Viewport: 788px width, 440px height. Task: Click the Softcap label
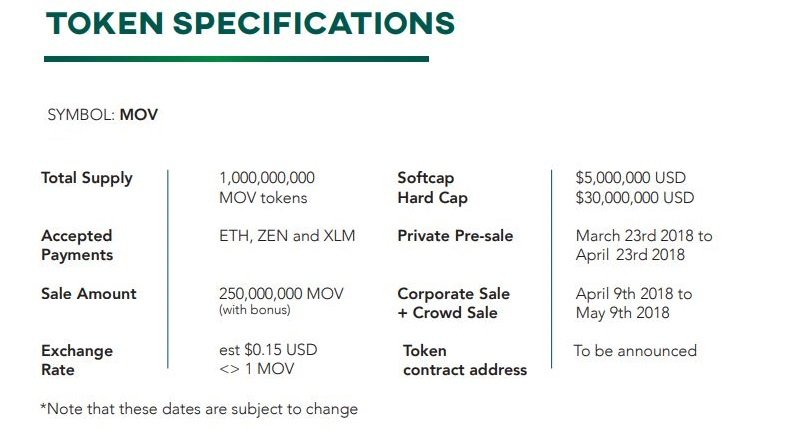[x=426, y=178]
